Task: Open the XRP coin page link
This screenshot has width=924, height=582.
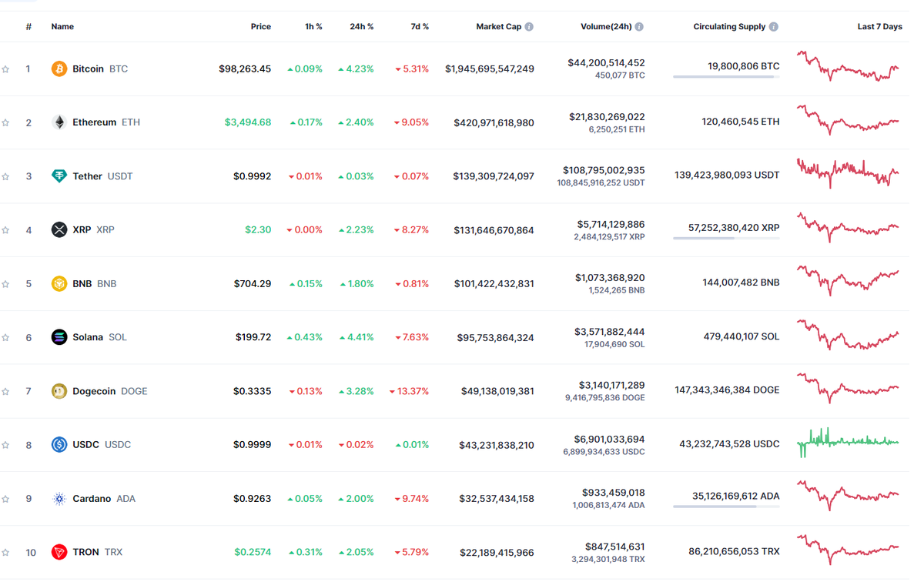Action: [x=82, y=229]
